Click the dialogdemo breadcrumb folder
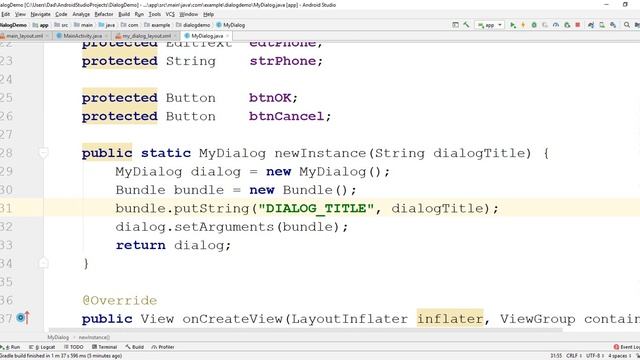 [x=193, y=25]
